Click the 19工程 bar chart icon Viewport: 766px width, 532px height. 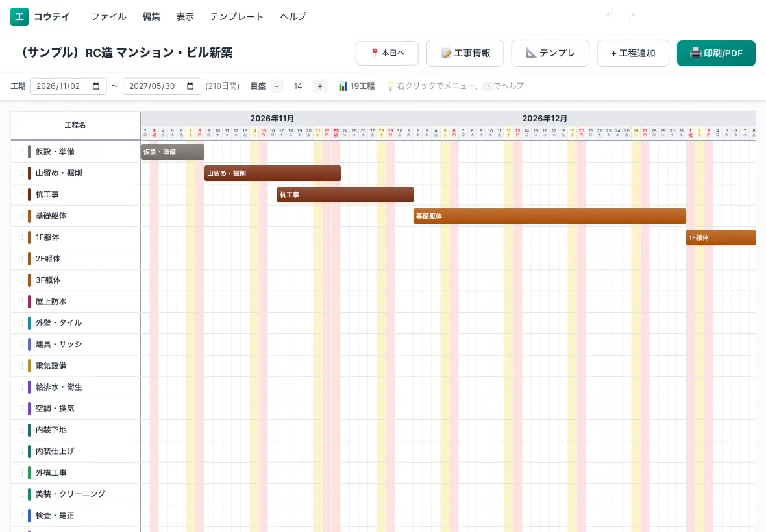[343, 86]
